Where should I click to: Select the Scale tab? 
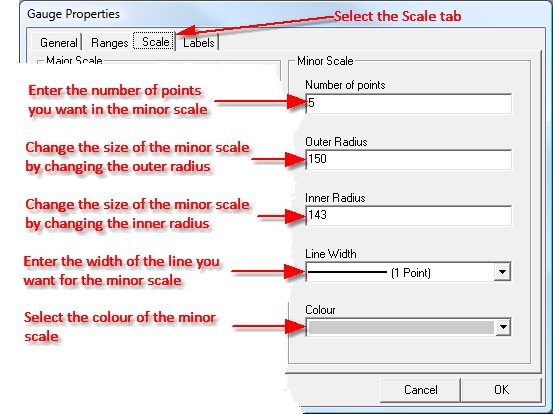tap(154, 42)
